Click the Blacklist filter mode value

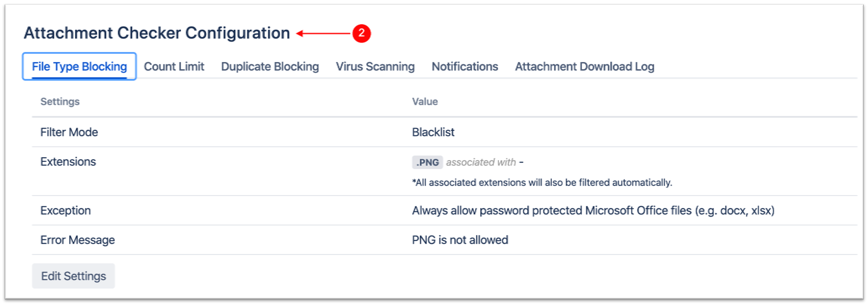(433, 132)
